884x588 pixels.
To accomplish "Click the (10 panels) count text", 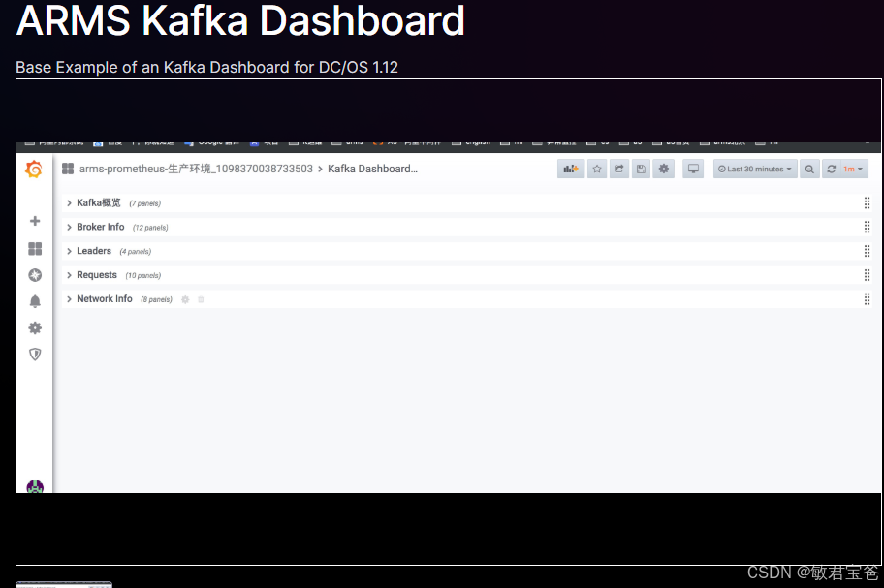I will click(x=143, y=275).
